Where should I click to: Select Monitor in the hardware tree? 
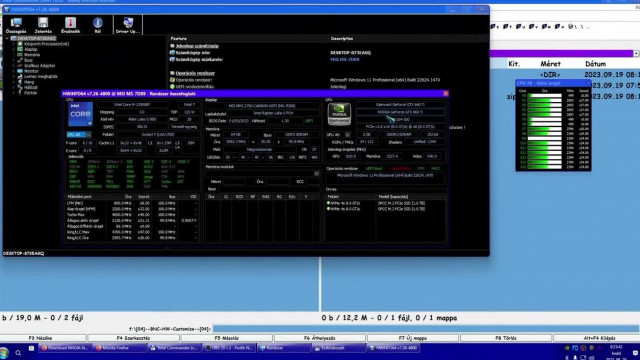click(31, 71)
